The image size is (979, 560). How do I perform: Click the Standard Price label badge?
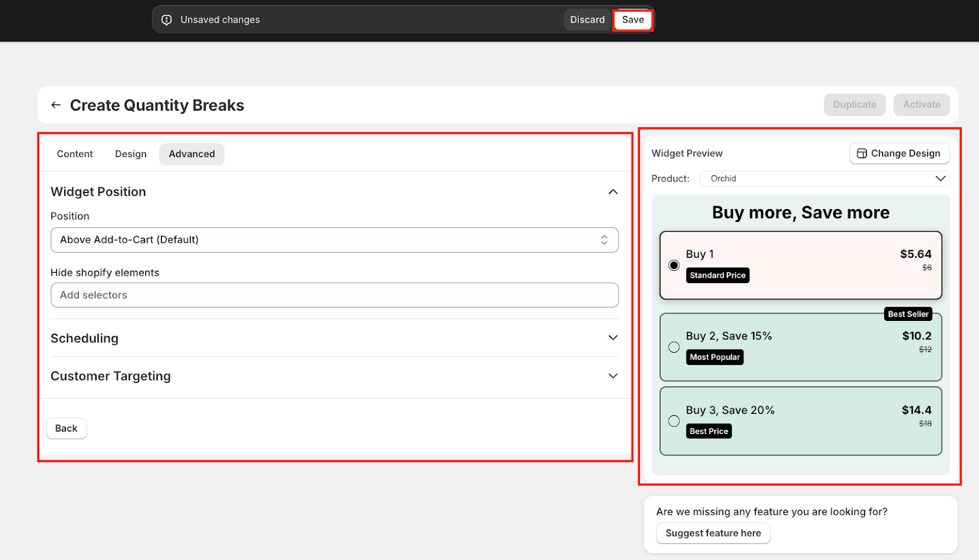pyautogui.click(x=717, y=276)
